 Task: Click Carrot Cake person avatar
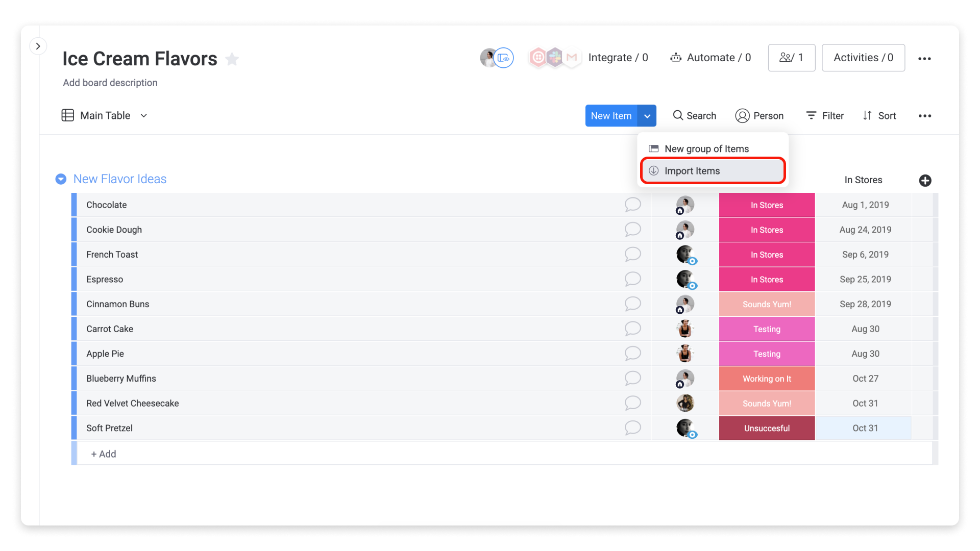(x=685, y=329)
